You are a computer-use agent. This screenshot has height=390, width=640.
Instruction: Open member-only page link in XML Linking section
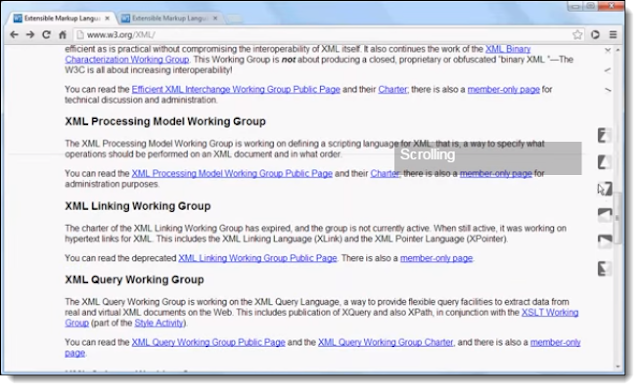click(436, 258)
